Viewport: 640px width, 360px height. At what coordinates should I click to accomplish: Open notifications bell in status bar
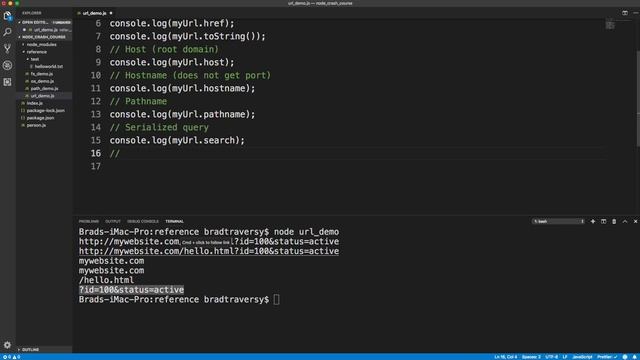(x=635, y=357)
